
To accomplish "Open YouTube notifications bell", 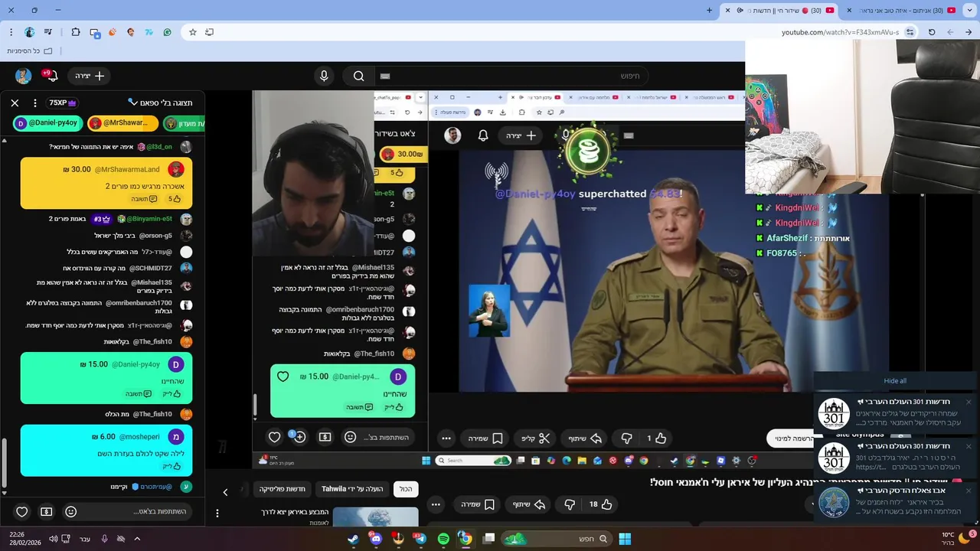I will coord(51,76).
